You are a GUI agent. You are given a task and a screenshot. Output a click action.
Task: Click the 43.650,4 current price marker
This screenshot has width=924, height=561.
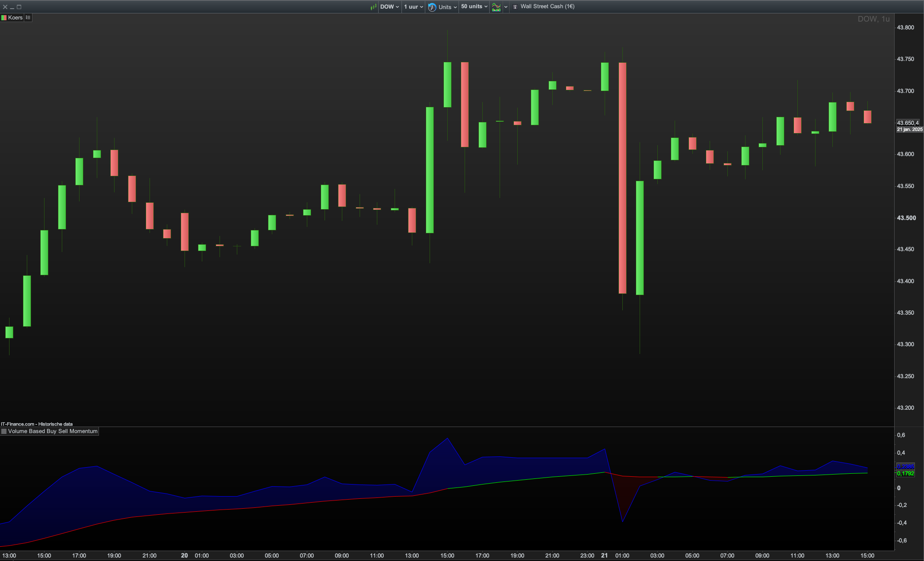[x=908, y=123]
